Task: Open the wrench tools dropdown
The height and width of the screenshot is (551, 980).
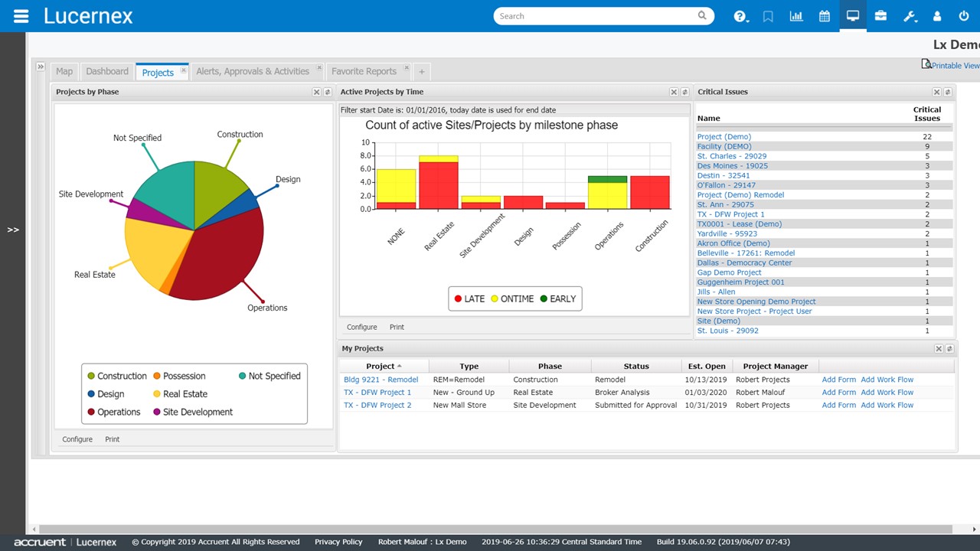Action: (910, 16)
